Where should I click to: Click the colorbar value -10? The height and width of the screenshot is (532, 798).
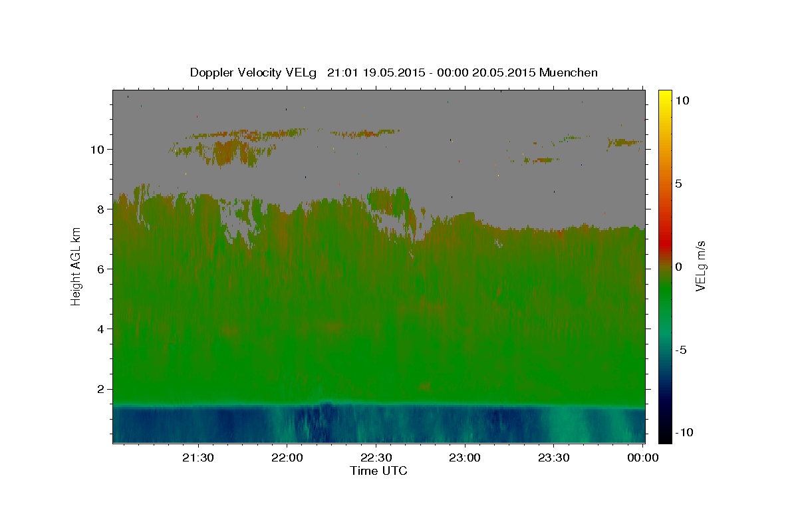(683, 432)
